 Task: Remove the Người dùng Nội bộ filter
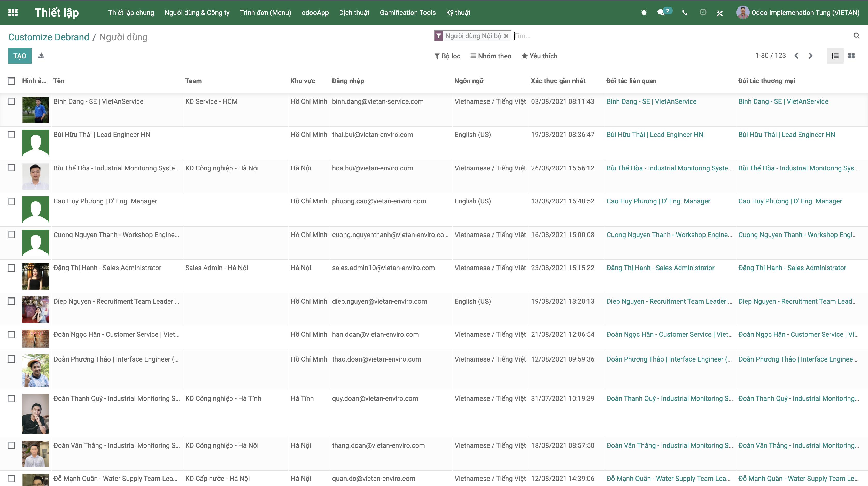click(506, 36)
